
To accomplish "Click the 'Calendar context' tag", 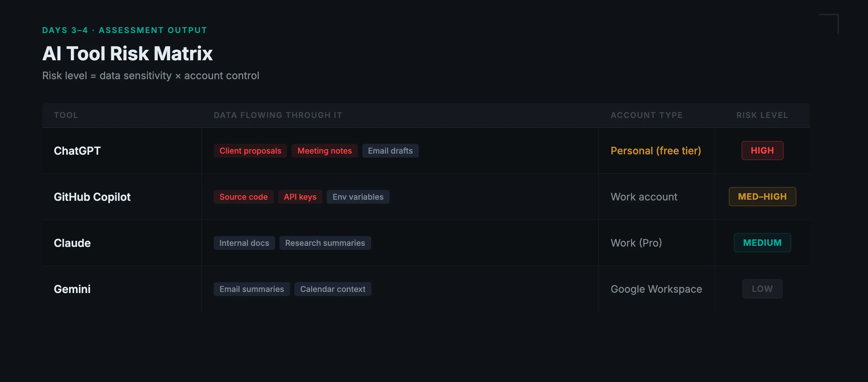I will (x=333, y=289).
